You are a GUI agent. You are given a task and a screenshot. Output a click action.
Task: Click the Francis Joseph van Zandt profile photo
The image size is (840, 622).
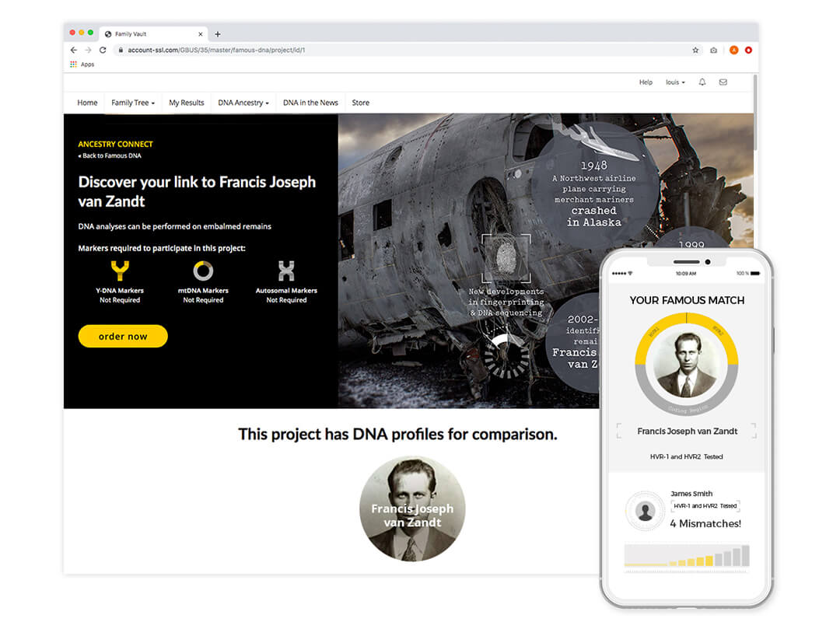pyautogui.click(x=412, y=508)
